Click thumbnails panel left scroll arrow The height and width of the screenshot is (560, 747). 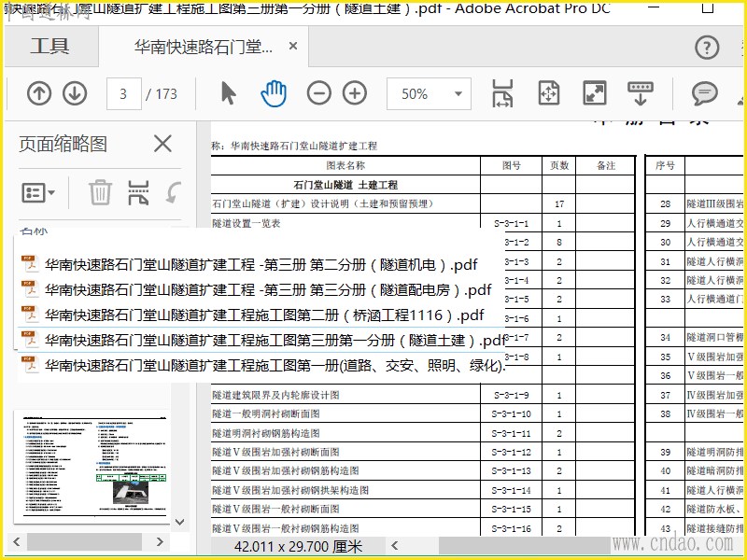17,541
